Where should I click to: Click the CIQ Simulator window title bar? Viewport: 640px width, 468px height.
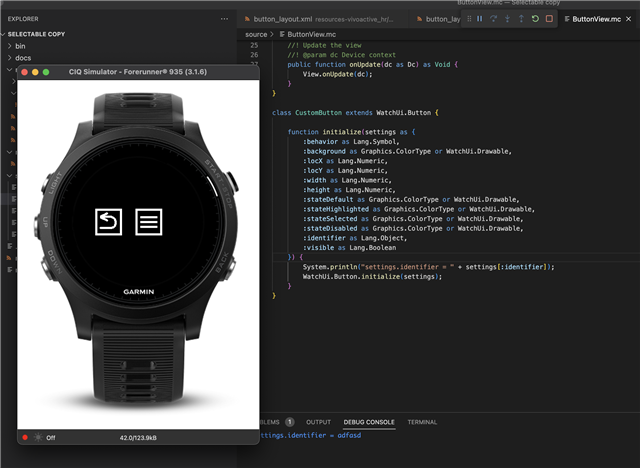click(138, 72)
